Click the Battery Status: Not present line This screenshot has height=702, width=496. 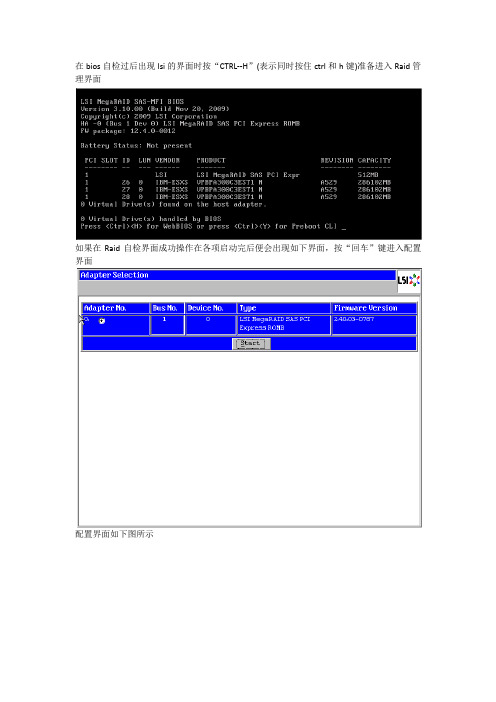pyautogui.click(x=136, y=146)
